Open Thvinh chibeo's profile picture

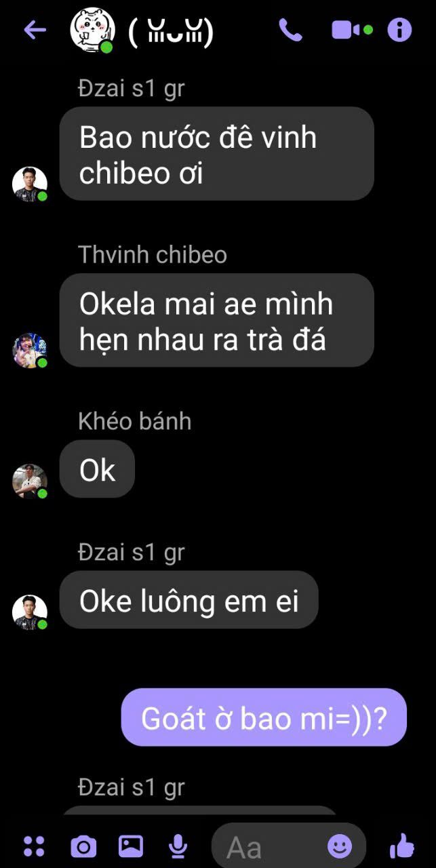click(x=30, y=350)
